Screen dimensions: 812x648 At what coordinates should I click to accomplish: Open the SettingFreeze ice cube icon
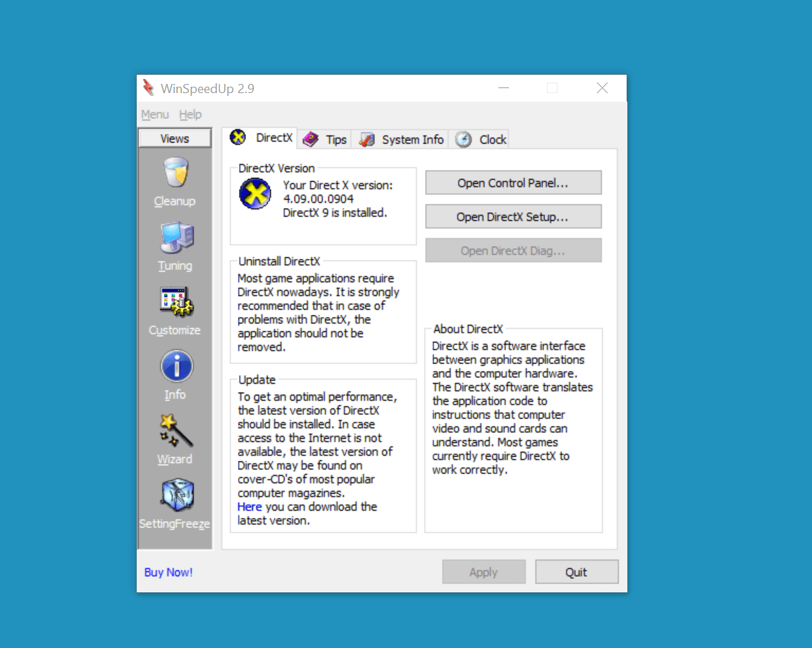click(x=177, y=495)
